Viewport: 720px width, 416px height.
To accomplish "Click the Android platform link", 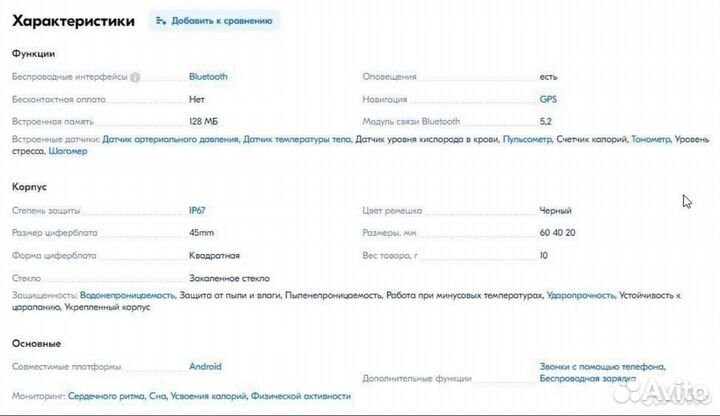I will [x=205, y=366].
